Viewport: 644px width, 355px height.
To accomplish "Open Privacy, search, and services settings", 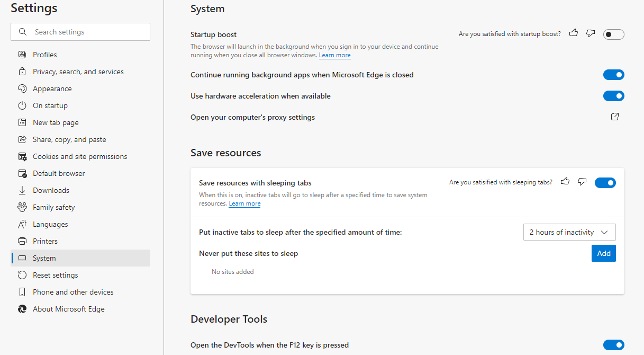I will (78, 72).
